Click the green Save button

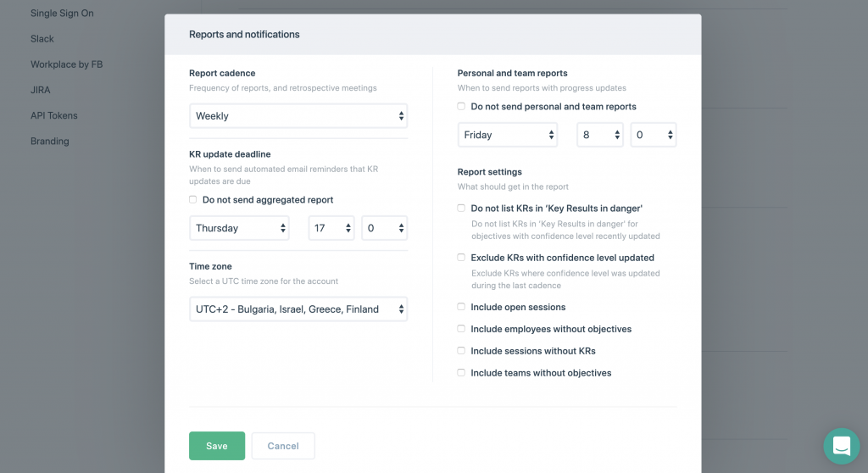pyautogui.click(x=217, y=446)
